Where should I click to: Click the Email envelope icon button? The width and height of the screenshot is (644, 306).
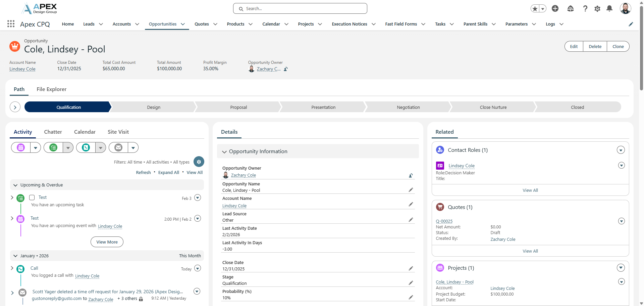pos(118,147)
